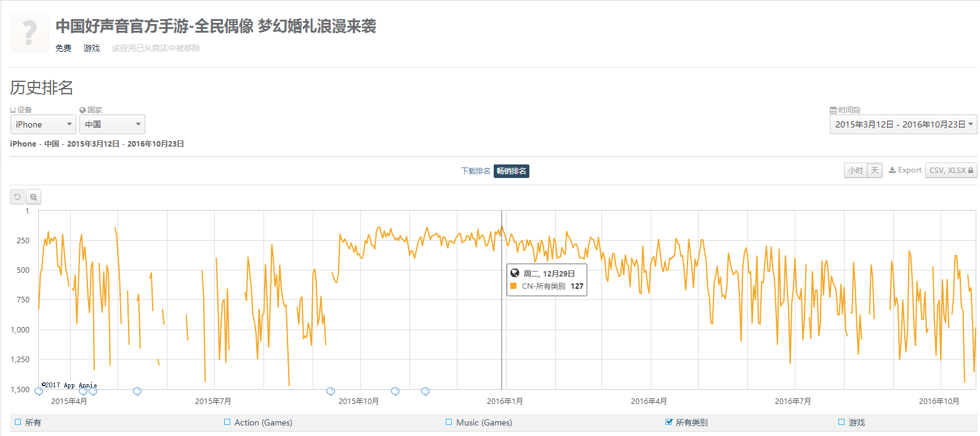Click the Export download label
980x436 pixels.
pyautogui.click(x=905, y=171)
